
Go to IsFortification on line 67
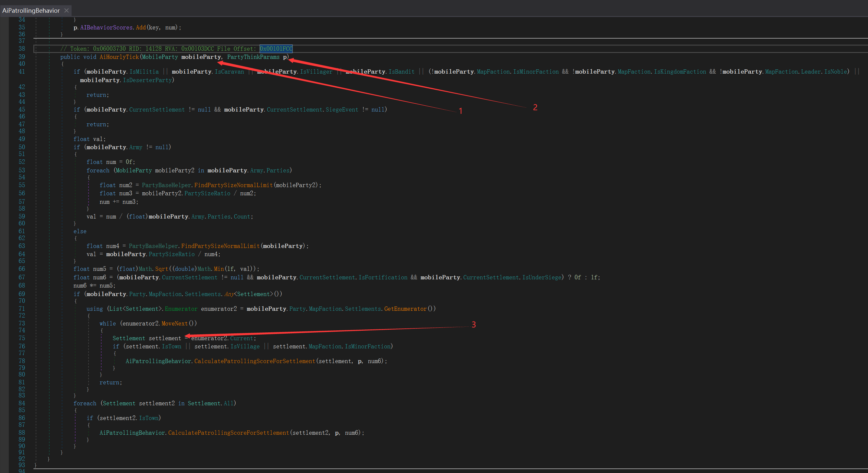point(383,277)
